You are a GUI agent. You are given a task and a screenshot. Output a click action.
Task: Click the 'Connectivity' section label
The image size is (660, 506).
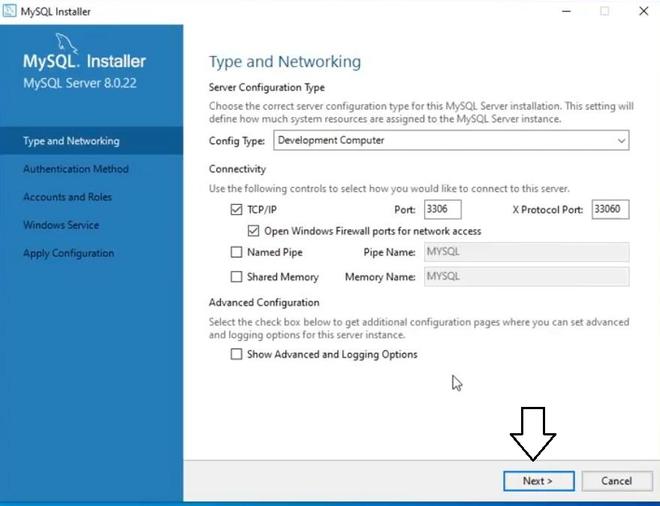237,169
